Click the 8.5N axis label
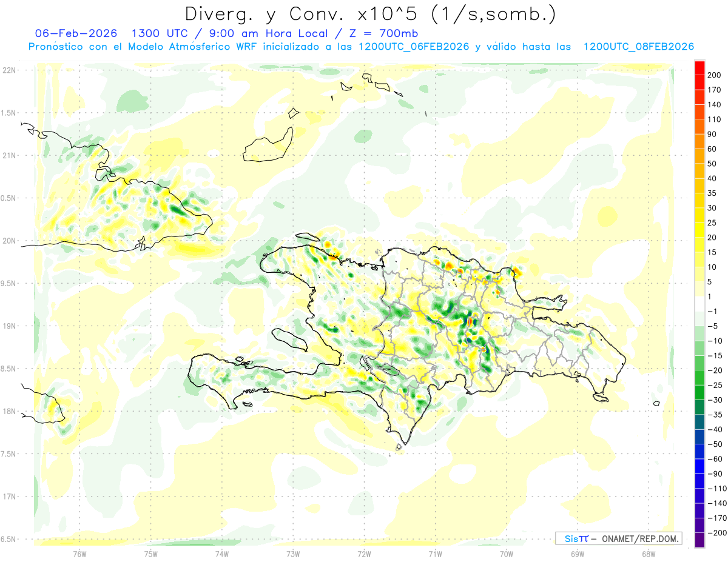Screen dimensions: 728x562 tap(9, 369)
